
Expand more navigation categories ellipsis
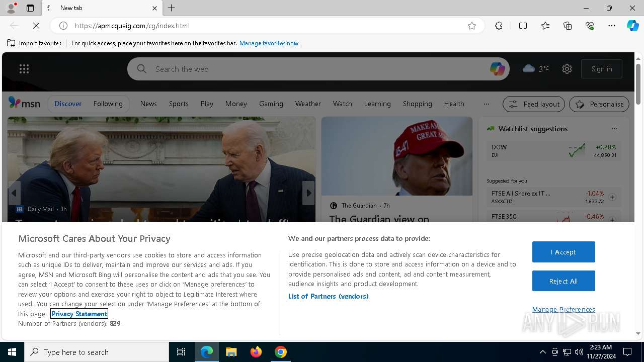pos(486,104)
